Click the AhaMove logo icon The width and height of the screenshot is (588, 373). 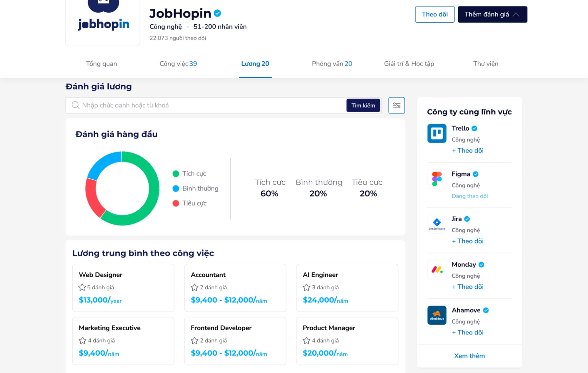[437, 315]
